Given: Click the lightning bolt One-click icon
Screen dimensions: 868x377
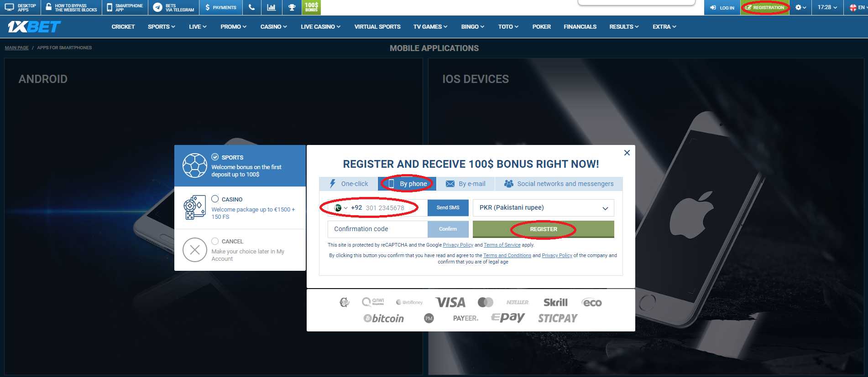Looking at the screenshot, I should [x=333, y=184].
